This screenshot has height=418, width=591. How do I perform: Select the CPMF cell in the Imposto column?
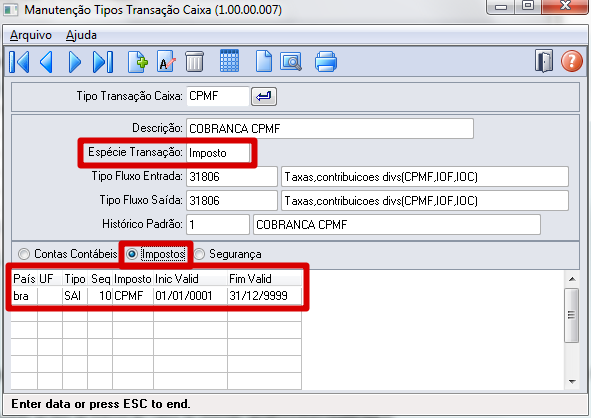tap(133, 296)
